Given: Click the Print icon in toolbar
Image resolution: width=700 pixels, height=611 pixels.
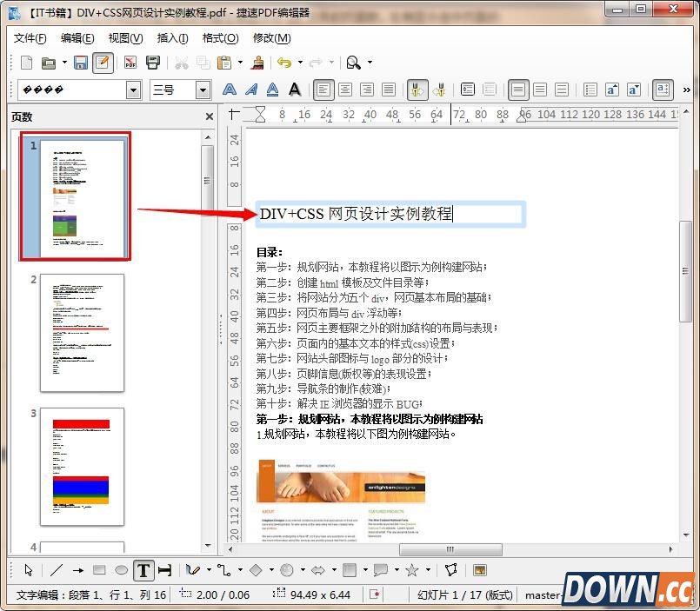Looking at the screenshot, I should (x=153, y=63).
